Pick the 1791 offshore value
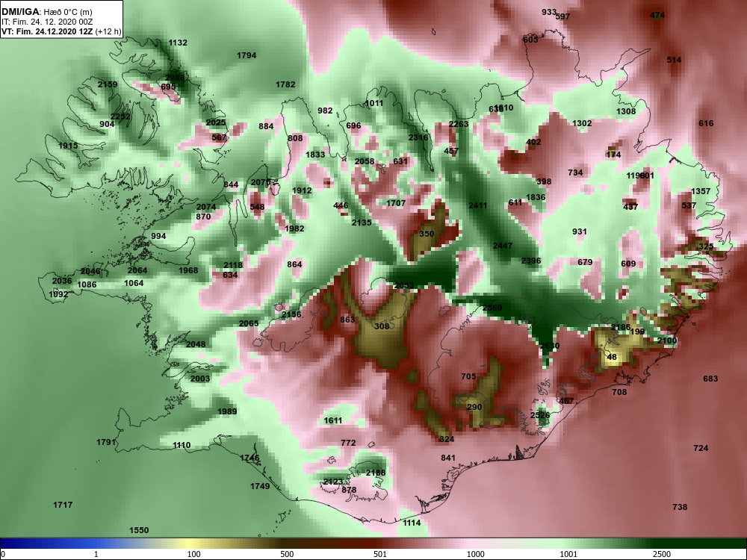Image resolution: width=747 pixels, height=560 pixels. [106, 442]
